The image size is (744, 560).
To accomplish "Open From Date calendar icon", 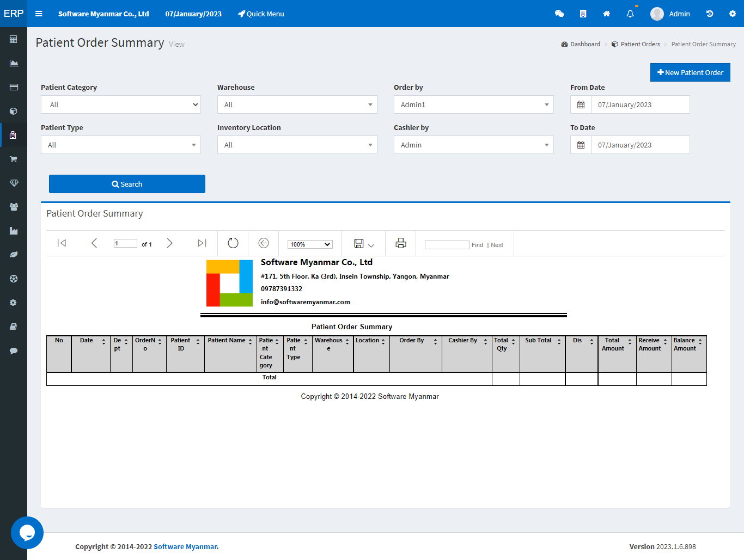I will pyautogui.click(x=581, y=104).
